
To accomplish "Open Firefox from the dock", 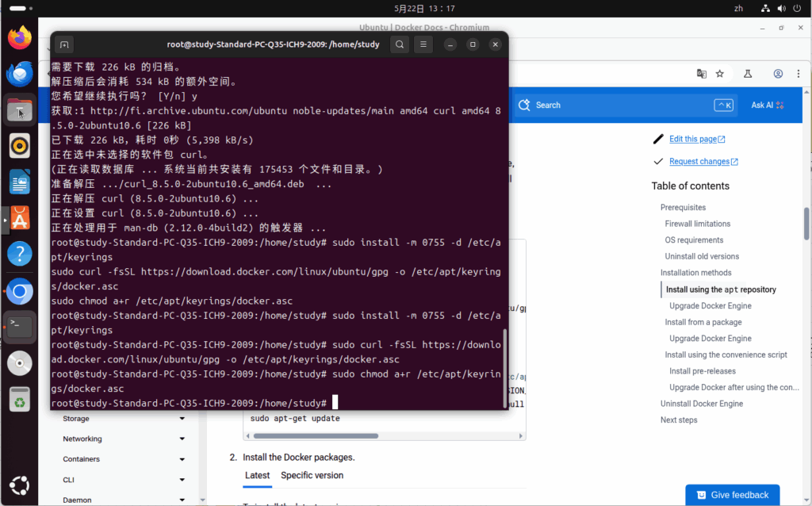I will click(x=20, y=37).
